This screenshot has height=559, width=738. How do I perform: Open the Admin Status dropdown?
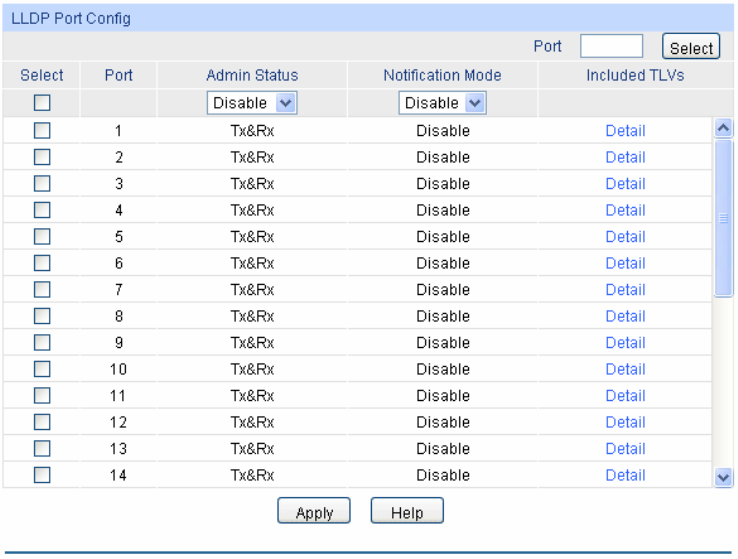pos(251,103)
